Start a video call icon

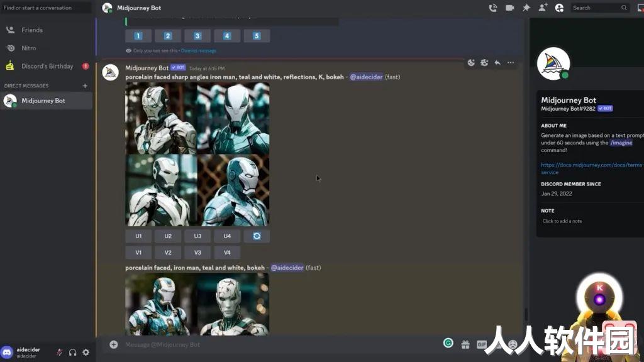coord(509,8)
